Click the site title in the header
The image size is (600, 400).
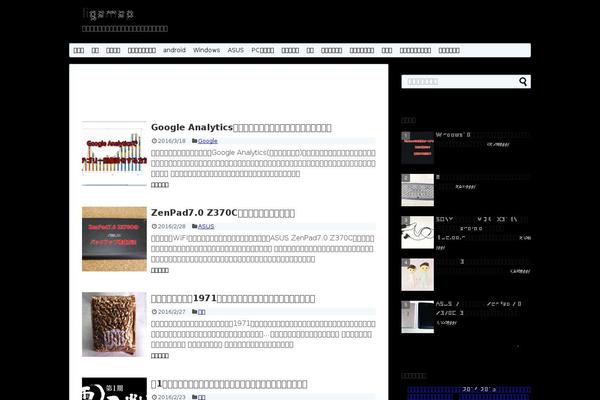coord(108,15)
